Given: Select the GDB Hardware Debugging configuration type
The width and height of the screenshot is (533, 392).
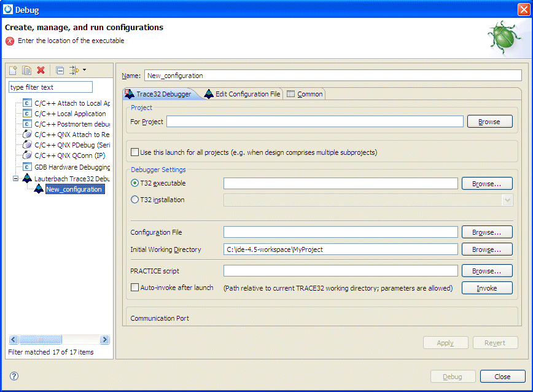Looking at the screenshot, I should click(70, 167).
